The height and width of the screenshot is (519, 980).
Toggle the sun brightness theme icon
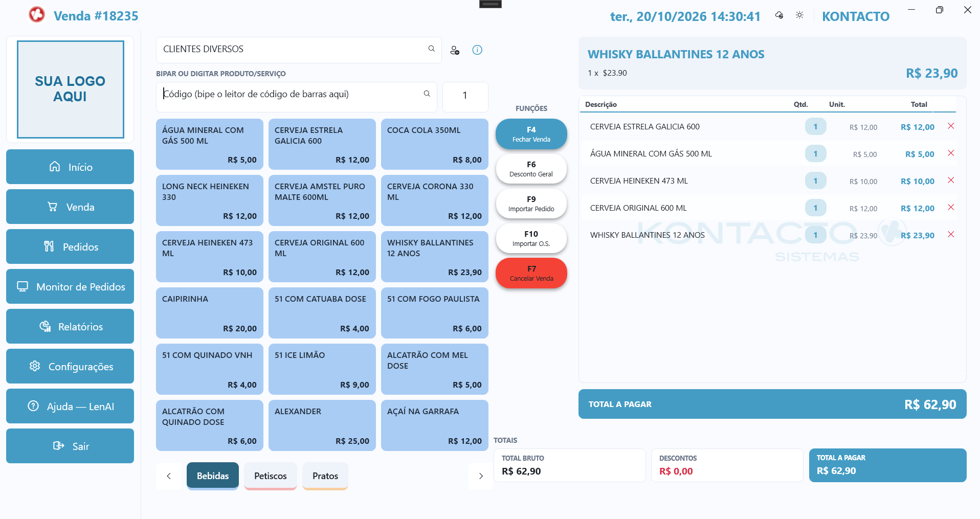tap(799, 15)
